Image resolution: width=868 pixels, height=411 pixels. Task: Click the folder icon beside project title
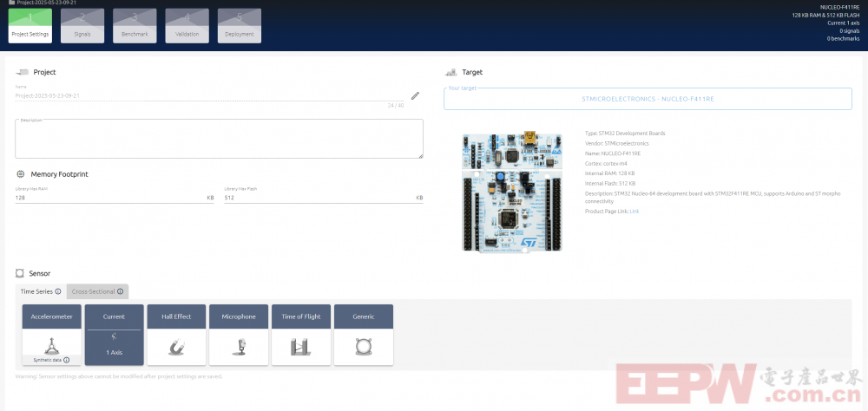click(11, 3)
